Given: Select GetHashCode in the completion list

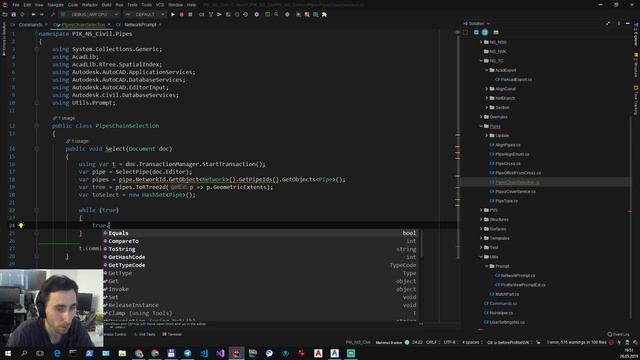Looking at the screenshot, I should [261, 257].
